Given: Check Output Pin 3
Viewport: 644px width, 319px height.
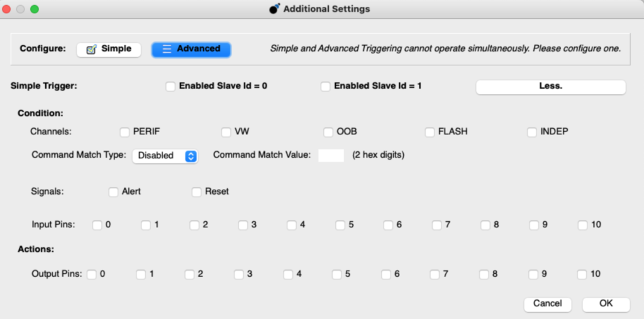Looking at the screenshot, I should click(x=239, y=274).
